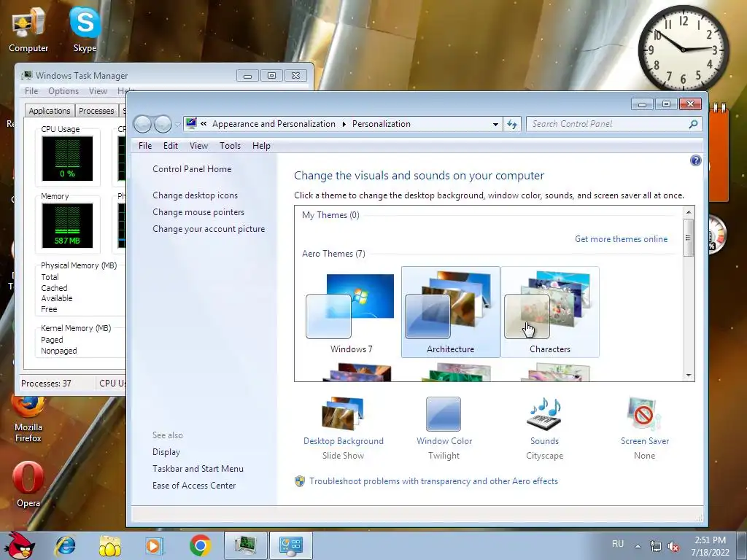Click the themes list scroll up arrow
747x560 pixels.
pyautogui.click(x=689, y=211)
